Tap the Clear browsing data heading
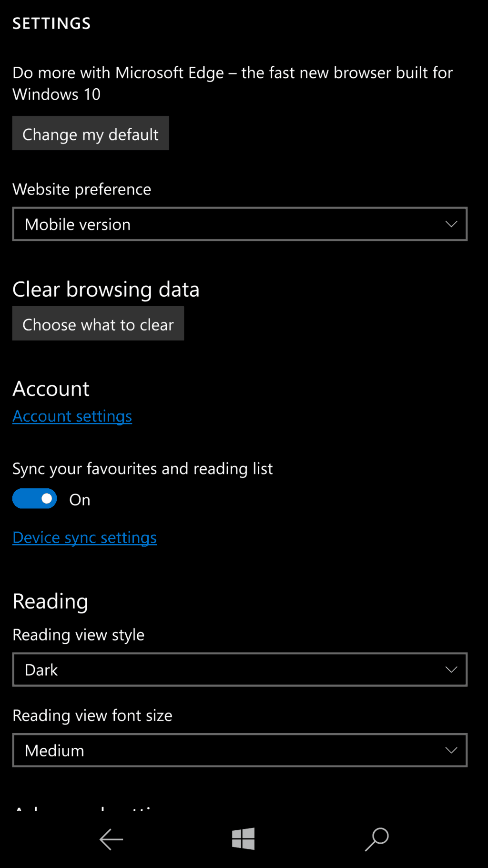488x868 pixels. point(106,289)
